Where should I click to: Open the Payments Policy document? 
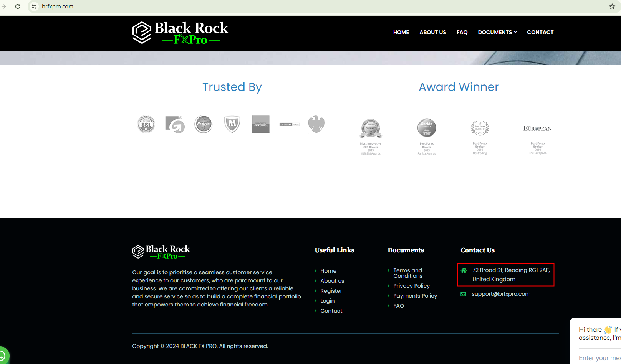[x=415, y=296]
